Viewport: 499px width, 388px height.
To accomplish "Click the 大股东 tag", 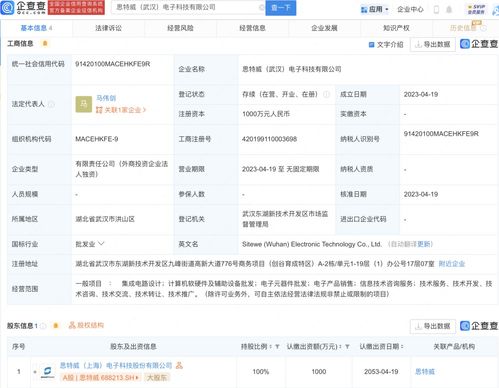I will [x=157, y=378].
